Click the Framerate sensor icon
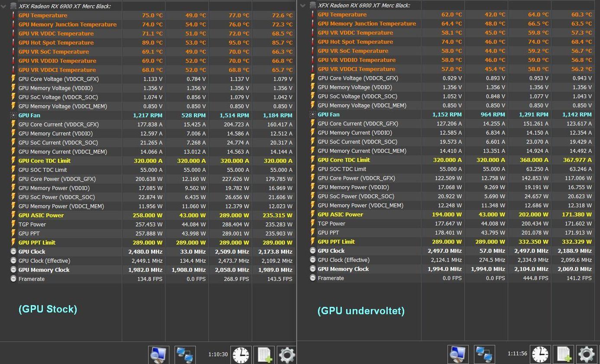The height and width of the screenshot is (364, 600). pos(13,279)
